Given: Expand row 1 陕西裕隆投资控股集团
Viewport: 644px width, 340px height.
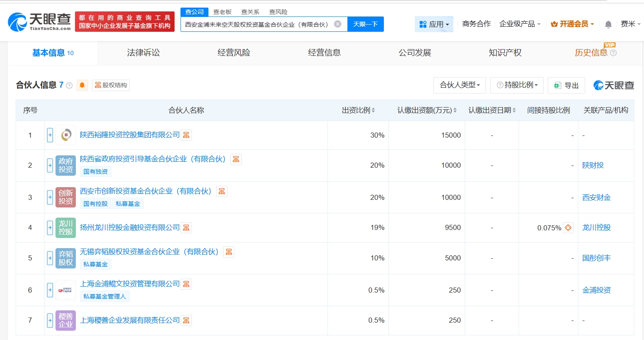Looking at the screenshot, I should click(50, 135).
